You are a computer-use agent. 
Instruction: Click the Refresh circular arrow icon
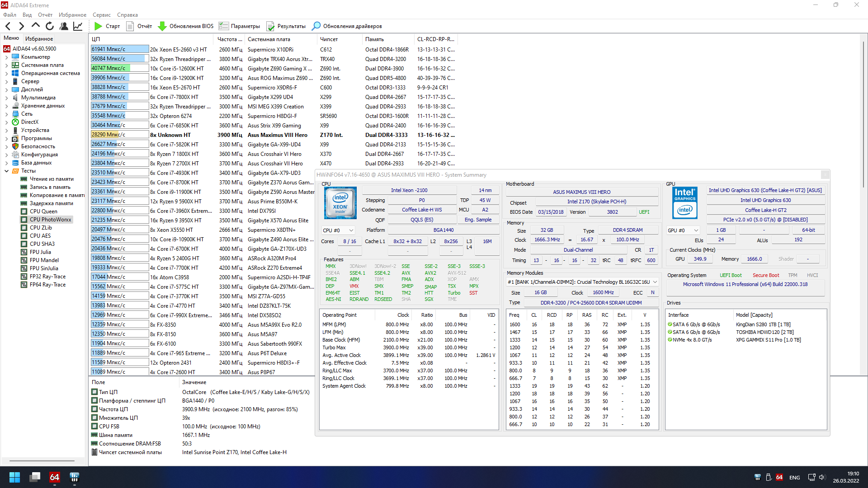[x=50, y=26]
